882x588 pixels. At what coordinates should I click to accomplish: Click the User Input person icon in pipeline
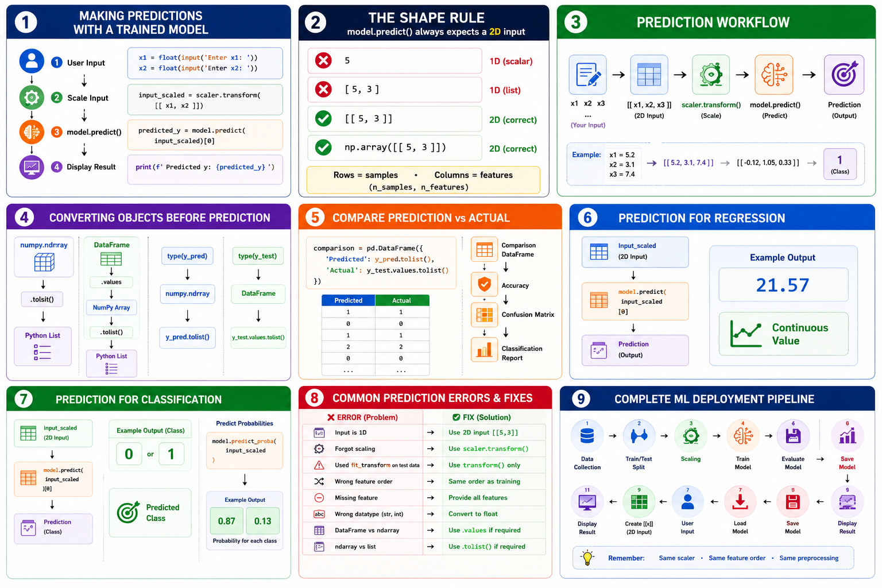tap(687, 502)
